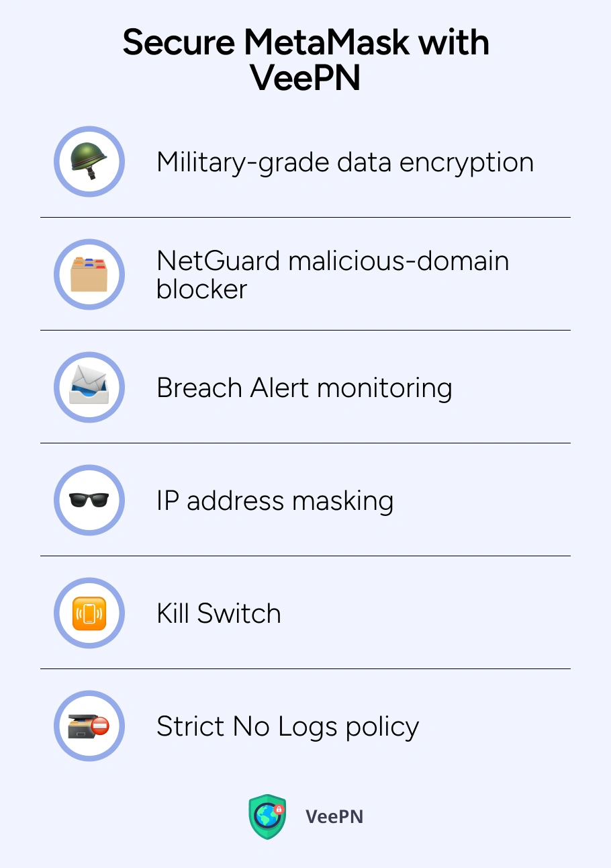Click the divider line below NetGuard blocker

click(x=305, y=331)
